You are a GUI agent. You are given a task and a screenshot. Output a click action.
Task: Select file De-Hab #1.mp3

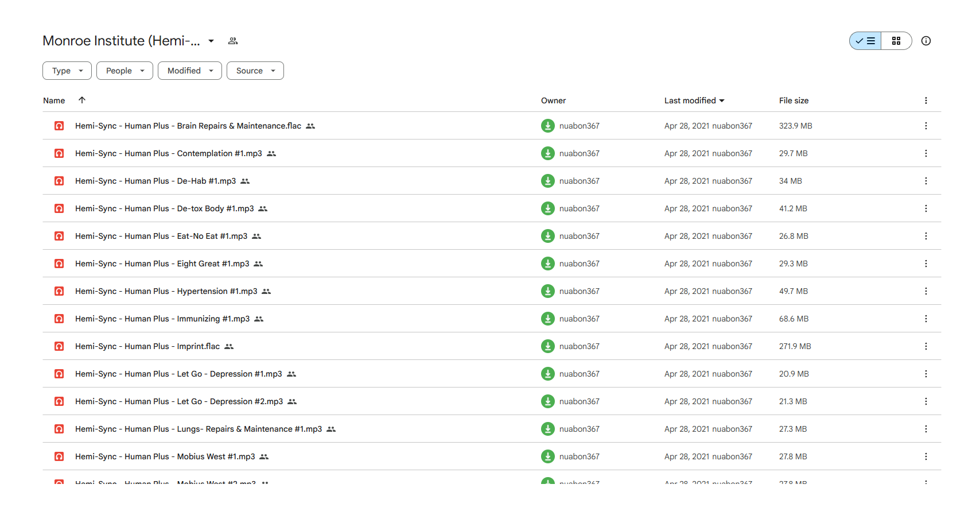point(492,181)
